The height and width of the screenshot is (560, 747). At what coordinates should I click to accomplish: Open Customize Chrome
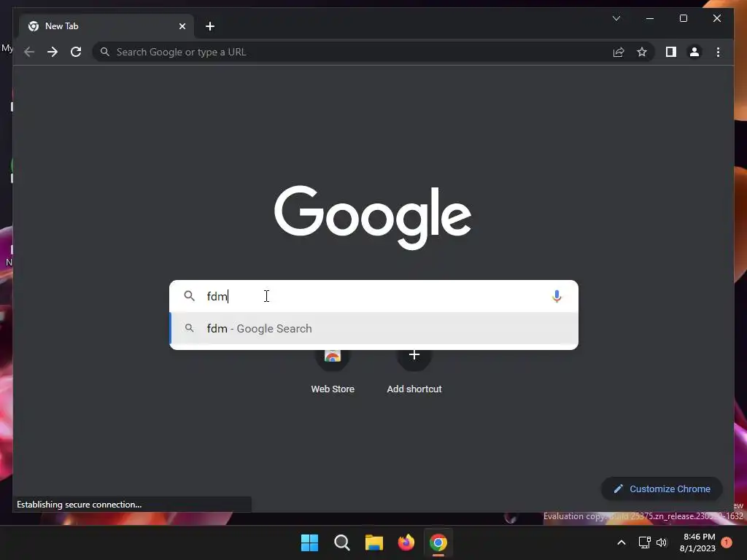tap(662, 489)
